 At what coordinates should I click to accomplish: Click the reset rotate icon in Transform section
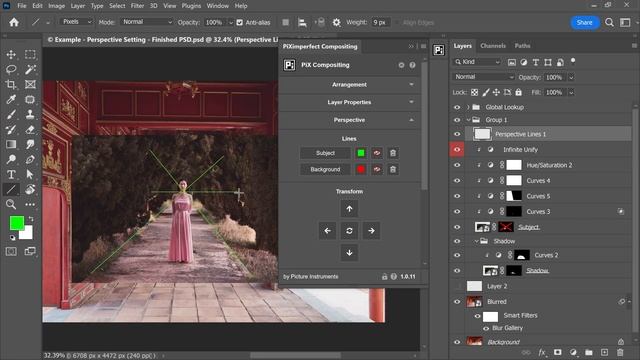(x=349, y=231)
